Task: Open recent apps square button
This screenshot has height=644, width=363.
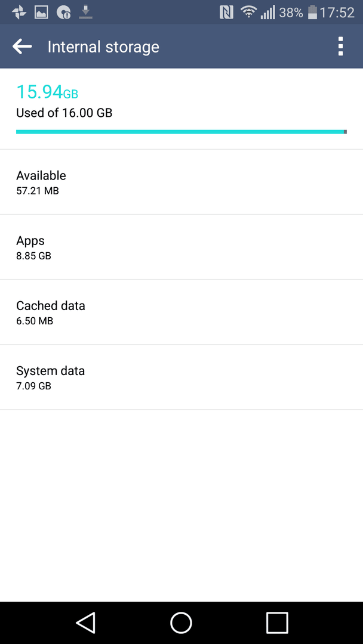Action: 276,622
